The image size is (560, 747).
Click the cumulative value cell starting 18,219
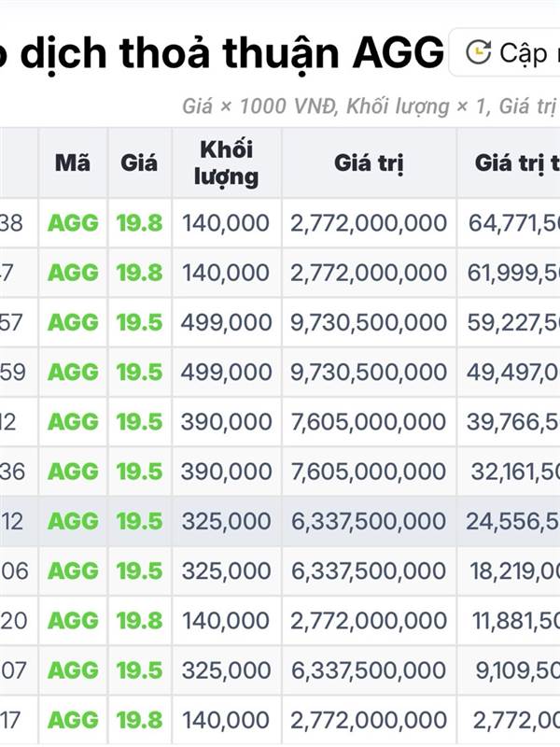[515, 570]
